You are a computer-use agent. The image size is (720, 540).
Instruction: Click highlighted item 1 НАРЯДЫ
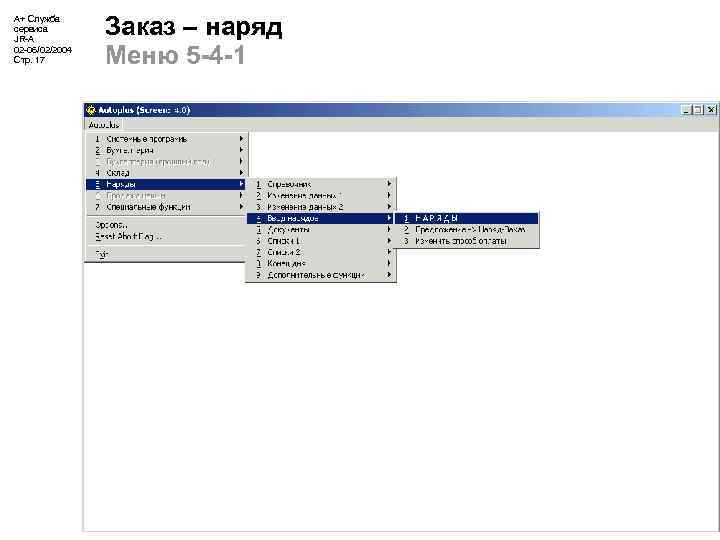(x=467, y=218)
